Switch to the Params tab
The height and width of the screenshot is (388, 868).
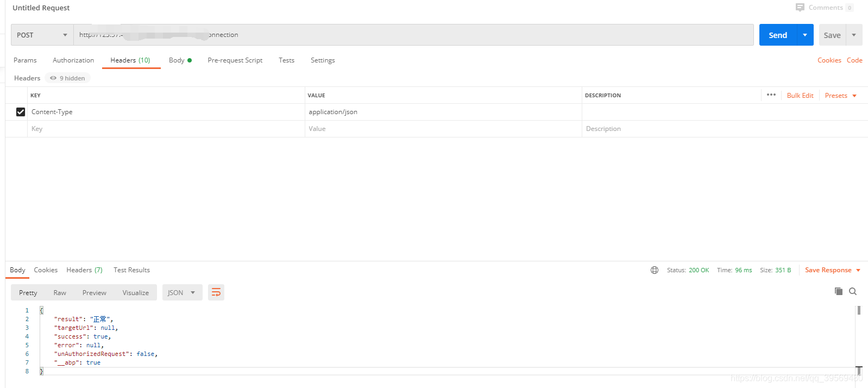25,60
